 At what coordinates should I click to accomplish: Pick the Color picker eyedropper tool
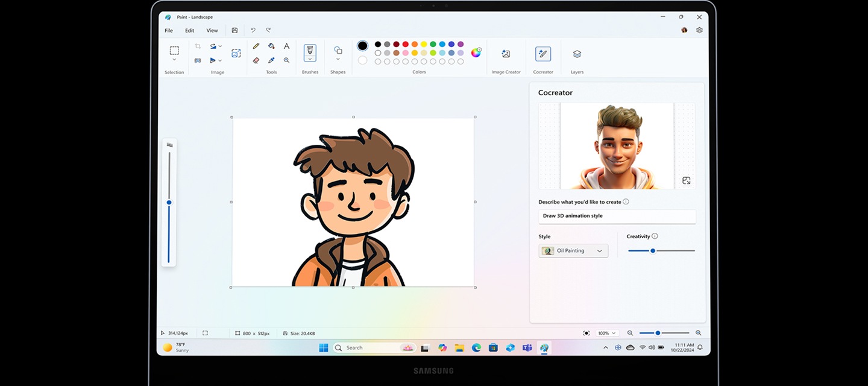click(271, 60)
